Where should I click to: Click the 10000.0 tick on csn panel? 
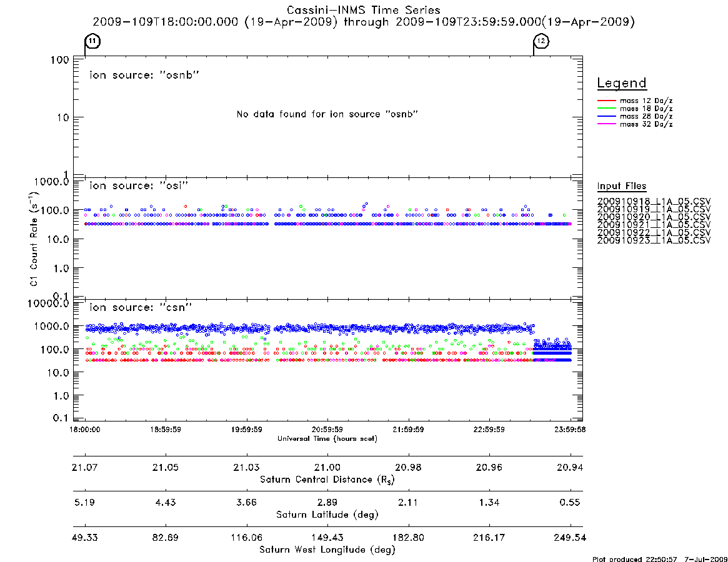48,303
